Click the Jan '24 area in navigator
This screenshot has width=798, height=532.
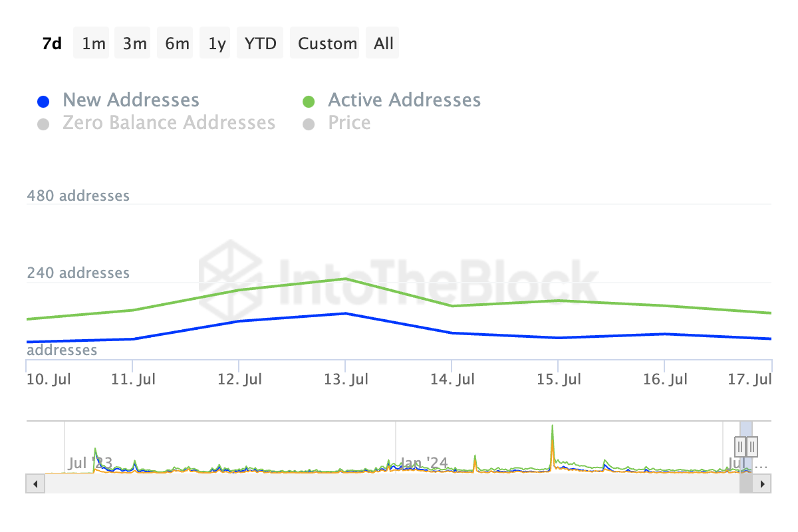click(423, 462)
